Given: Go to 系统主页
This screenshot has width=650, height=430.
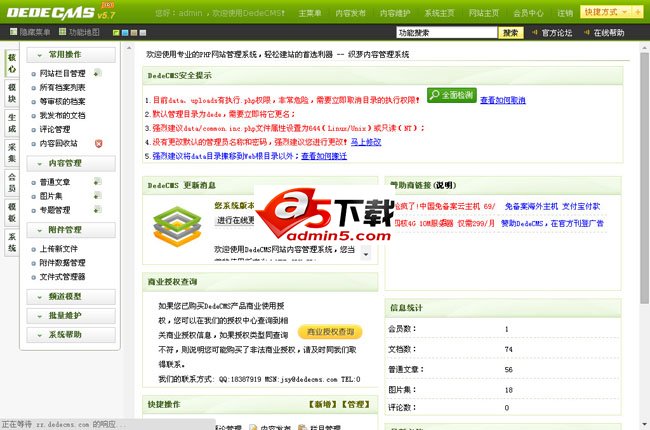Looking at the screenshot, I should tap(439, 13).
